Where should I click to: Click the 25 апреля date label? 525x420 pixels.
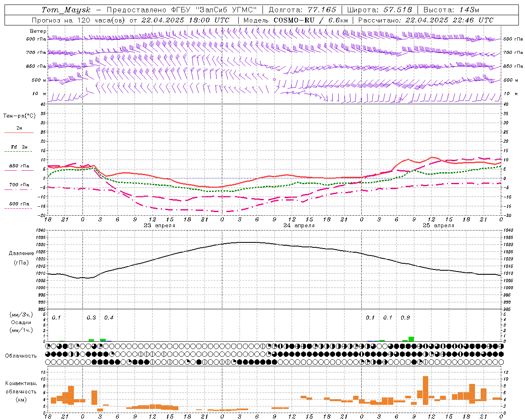click(x=438, y=226)
